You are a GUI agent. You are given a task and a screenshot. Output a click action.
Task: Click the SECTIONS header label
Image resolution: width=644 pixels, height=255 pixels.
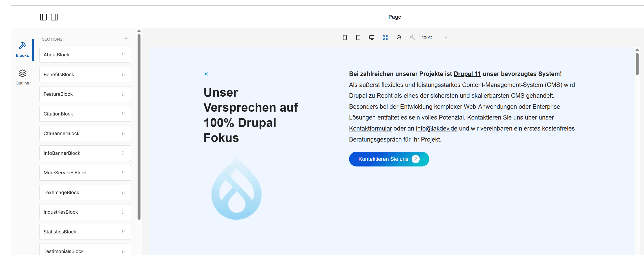tap(52, 39)
